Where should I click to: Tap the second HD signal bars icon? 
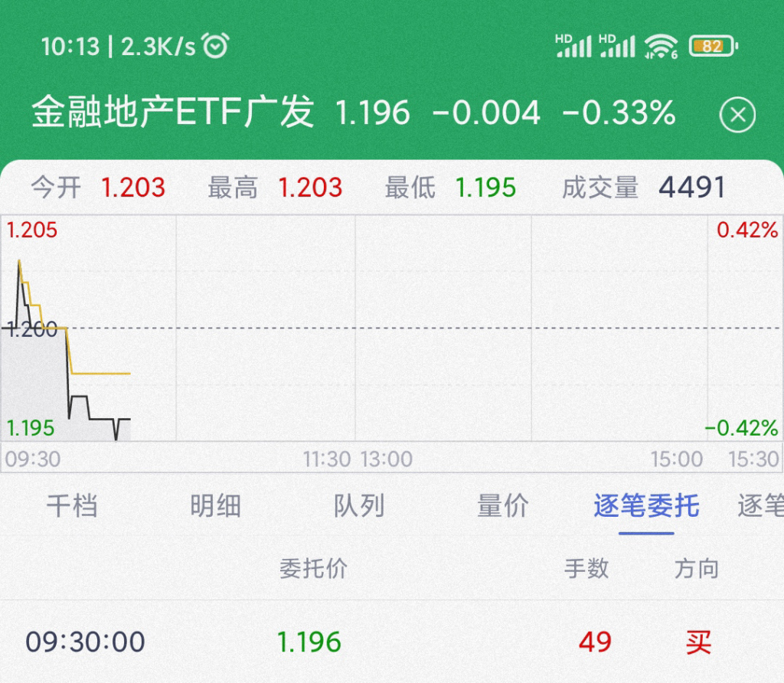coord(617,46)
